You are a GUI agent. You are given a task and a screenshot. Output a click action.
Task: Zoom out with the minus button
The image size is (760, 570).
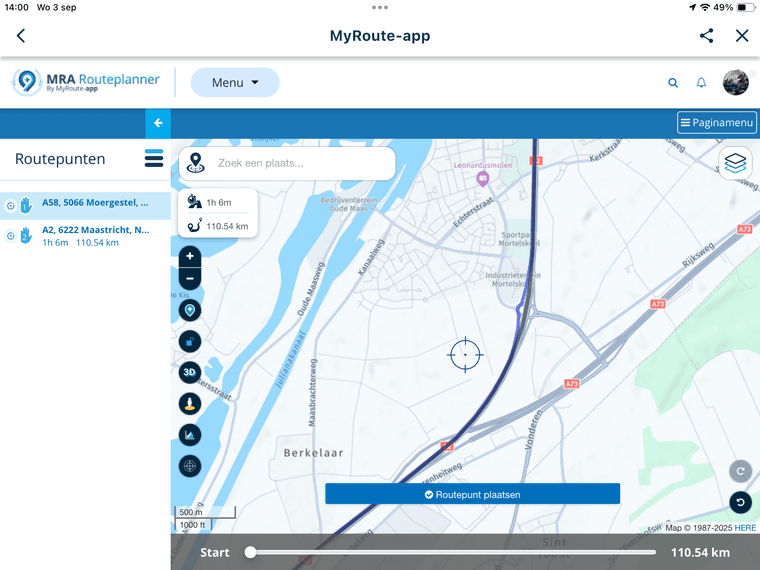point(190,279)
